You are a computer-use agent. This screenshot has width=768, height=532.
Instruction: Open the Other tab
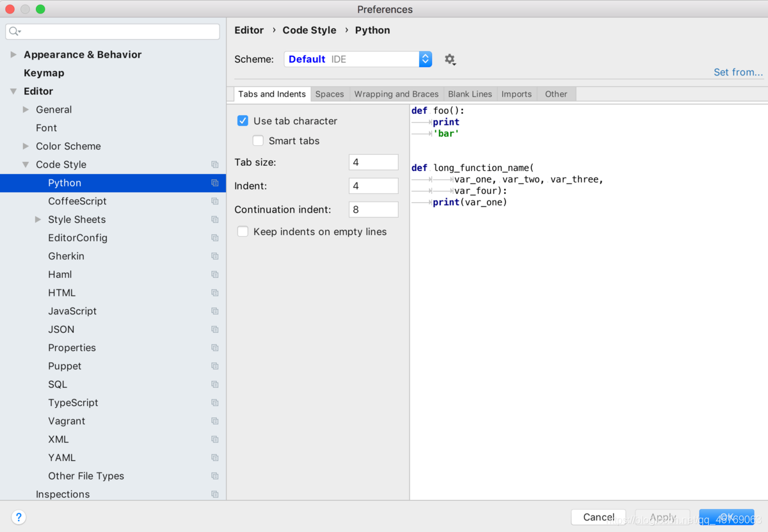pos(556,94)
